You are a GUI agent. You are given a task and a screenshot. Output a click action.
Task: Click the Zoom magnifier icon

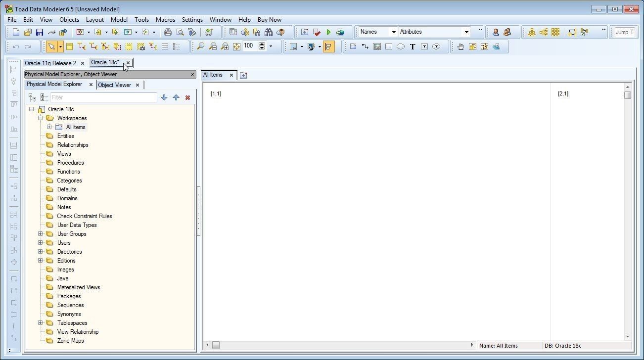(x=200, y=46)
